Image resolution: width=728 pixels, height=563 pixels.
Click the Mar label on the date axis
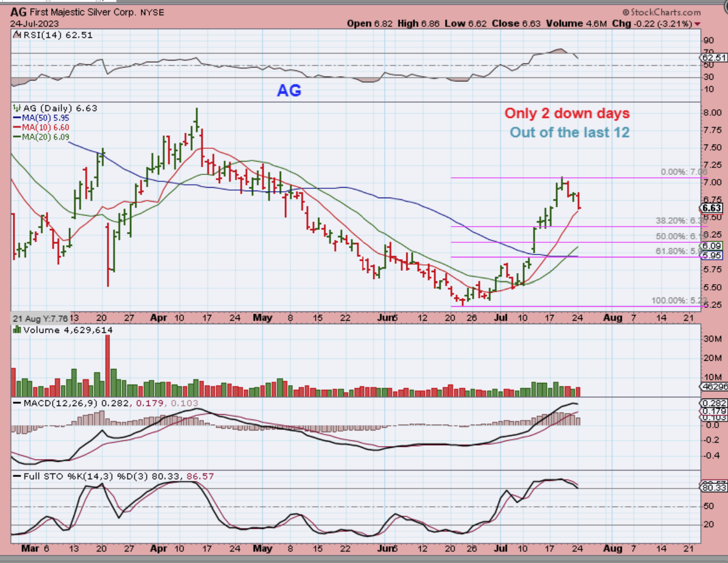(29, 548)
